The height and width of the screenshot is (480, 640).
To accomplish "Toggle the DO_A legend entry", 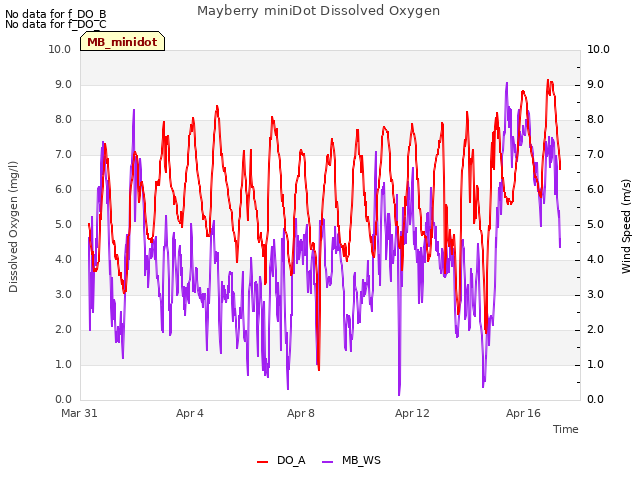I will [x=281, y=460].
